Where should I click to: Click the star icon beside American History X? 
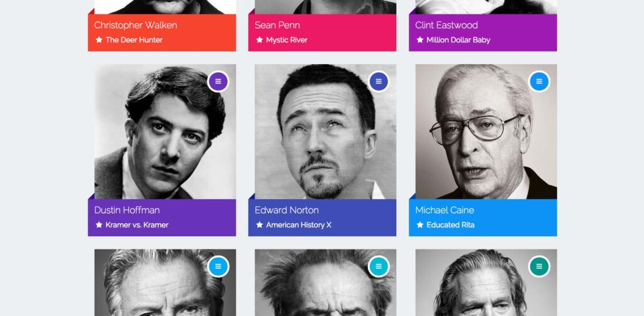coord(260,224)
